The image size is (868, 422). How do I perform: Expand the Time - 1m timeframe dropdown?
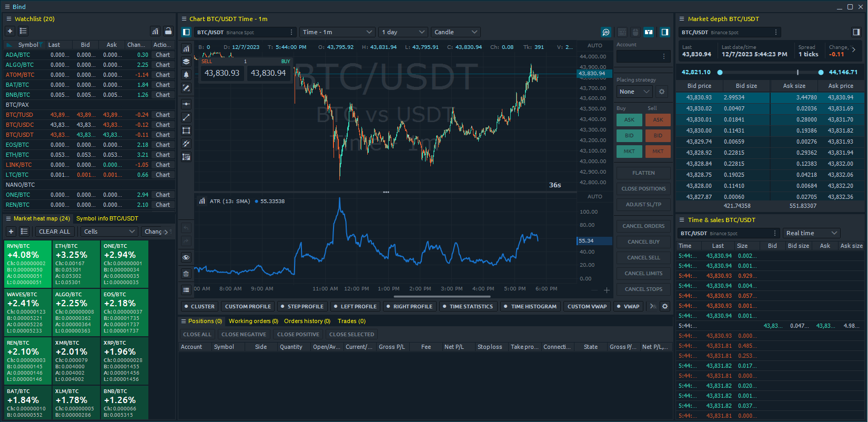(x=337, y=32)
